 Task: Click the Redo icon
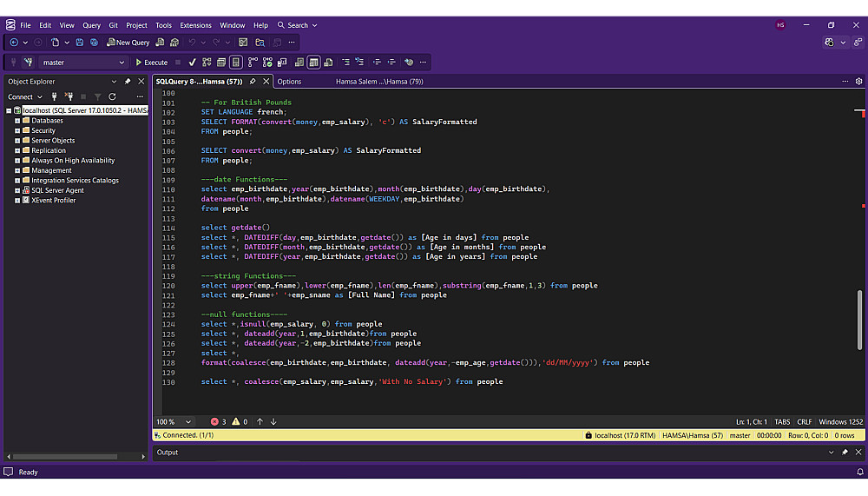point(216,42)
